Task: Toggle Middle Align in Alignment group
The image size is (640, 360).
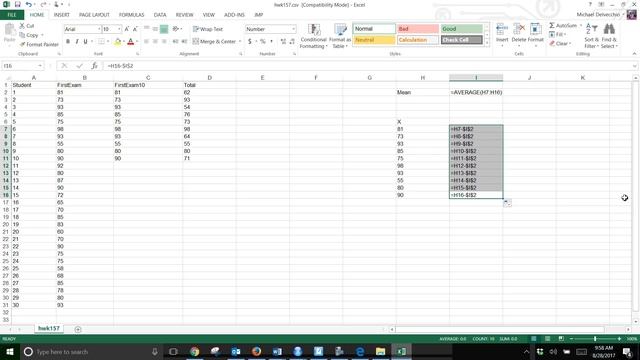Action: tap(155, 29)
